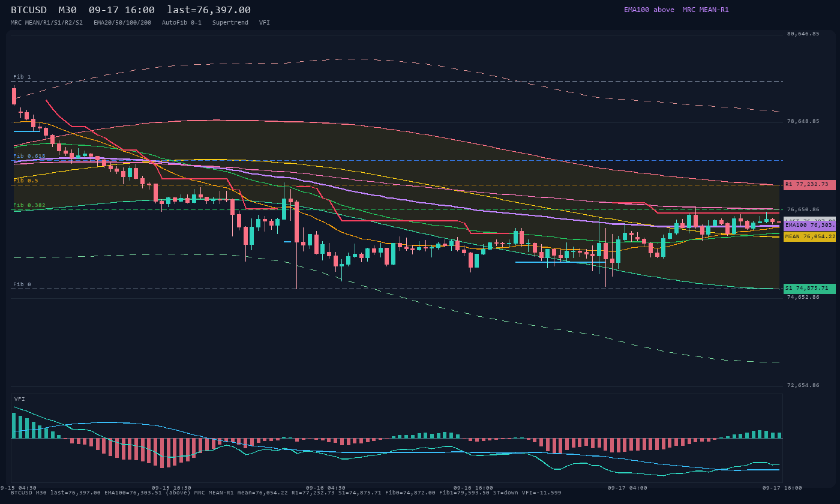Screen dimensions: 840x504
Task: Select the EMA20/50/100/200 legend entry
Action: (x=122, y=22)
